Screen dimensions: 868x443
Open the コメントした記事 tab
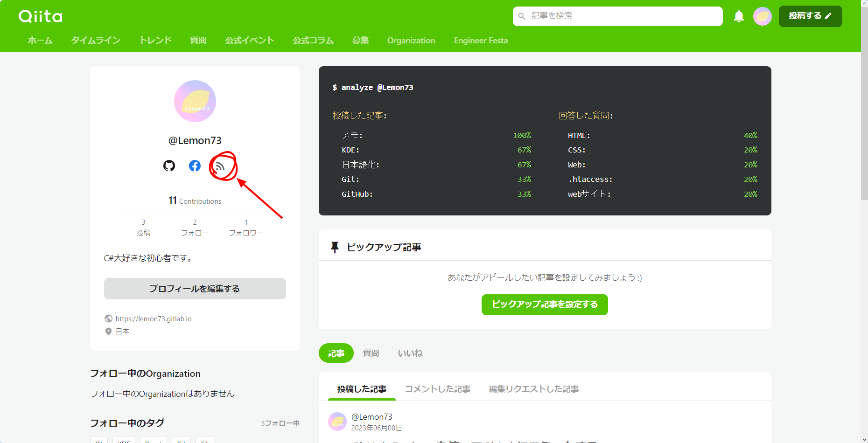tap(437, 388)
